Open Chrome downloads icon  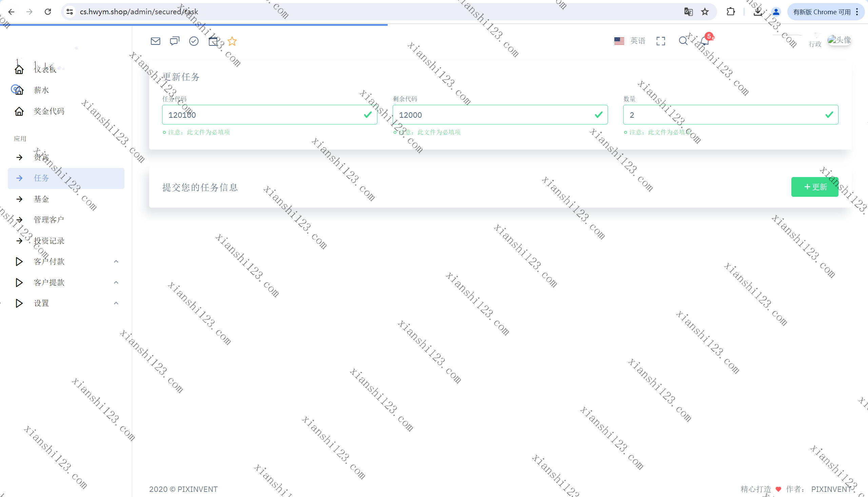pyautogui.click(x=757, y=12)
